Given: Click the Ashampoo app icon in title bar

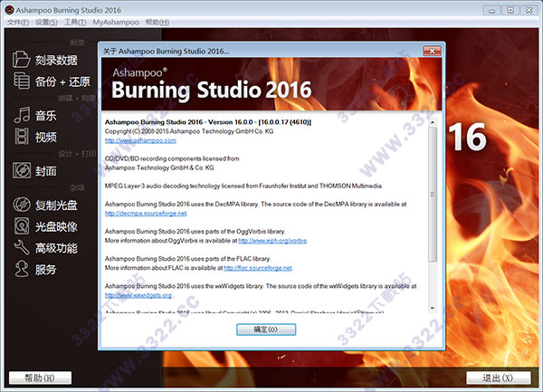Looking at the screenshot, I should [9, 10].
